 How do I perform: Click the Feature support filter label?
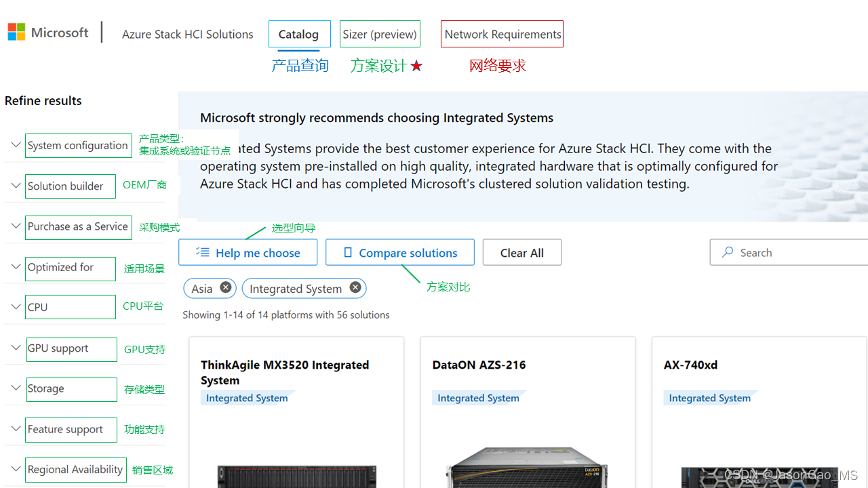pos(65,429)
